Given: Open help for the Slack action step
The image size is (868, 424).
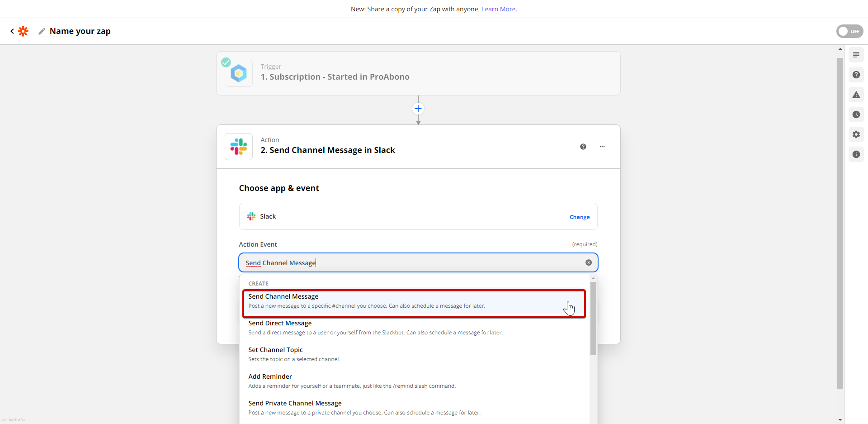Looking at the screenshot, I should click(x=583, y=147).
